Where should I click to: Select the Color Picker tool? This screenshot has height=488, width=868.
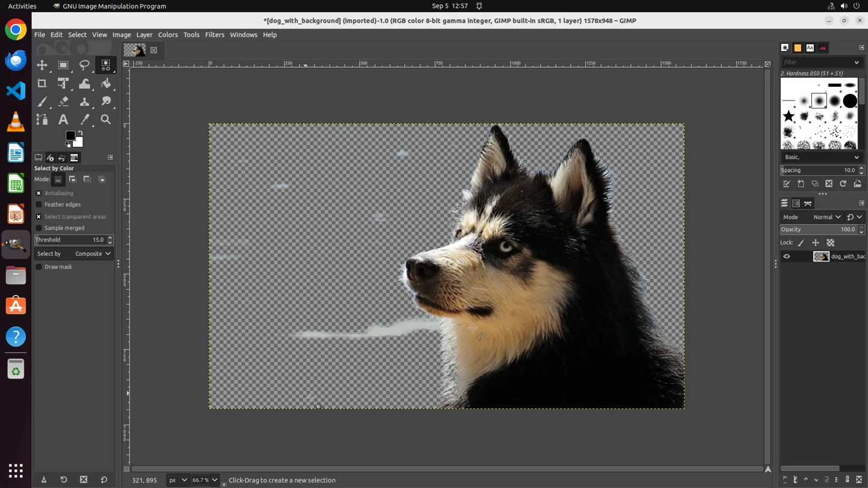84,120
